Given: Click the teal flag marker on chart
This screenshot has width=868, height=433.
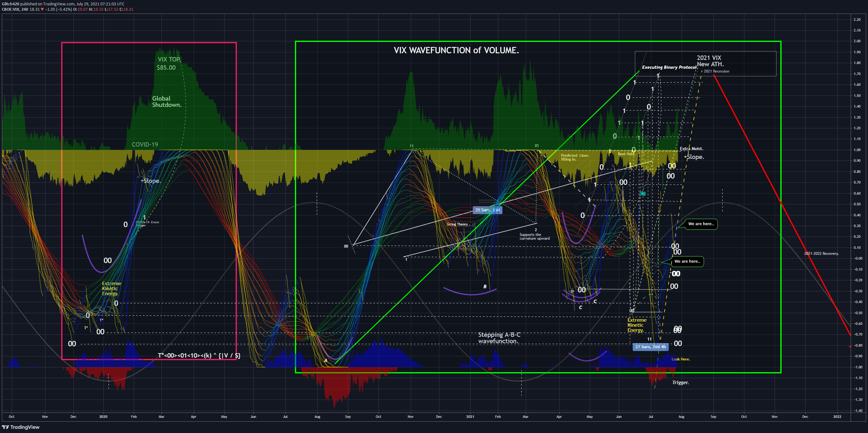Looking at the screenshot, I should point(642,194).
